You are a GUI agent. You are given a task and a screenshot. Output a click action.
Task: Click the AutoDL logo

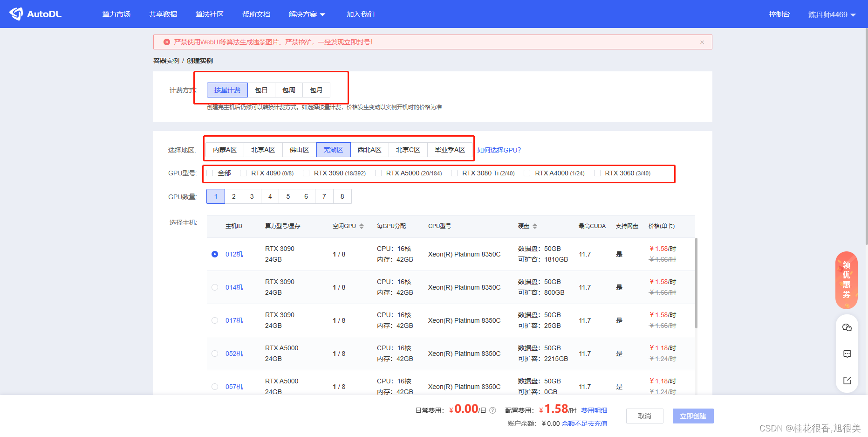pos(35,14)
